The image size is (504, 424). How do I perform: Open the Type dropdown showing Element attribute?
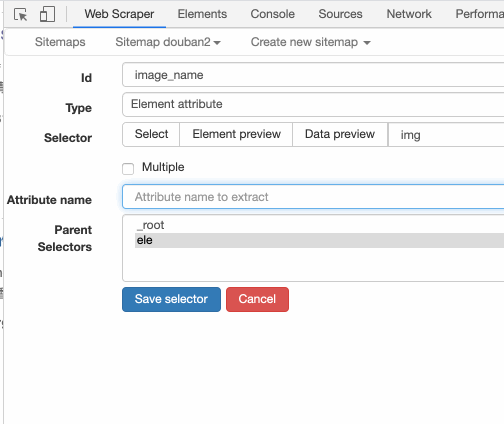(313, 104)
